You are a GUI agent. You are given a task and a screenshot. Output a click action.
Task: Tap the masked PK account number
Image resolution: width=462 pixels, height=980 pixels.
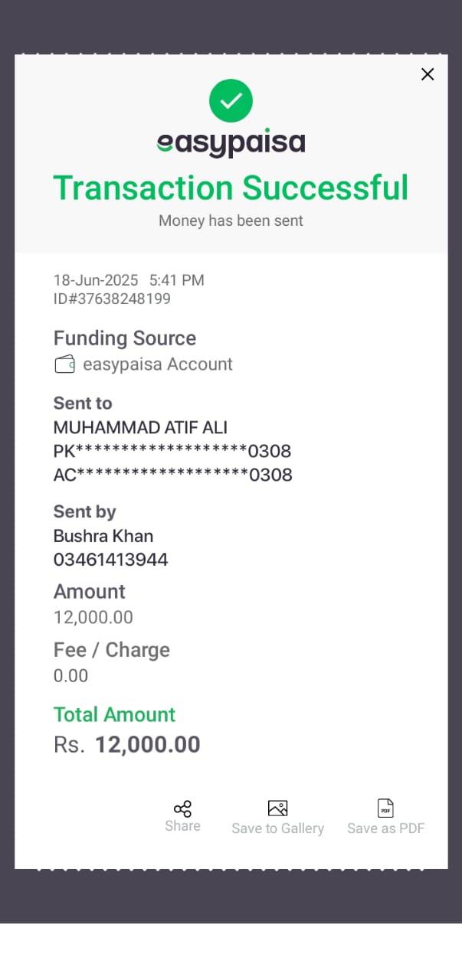[x=172, y=451]
